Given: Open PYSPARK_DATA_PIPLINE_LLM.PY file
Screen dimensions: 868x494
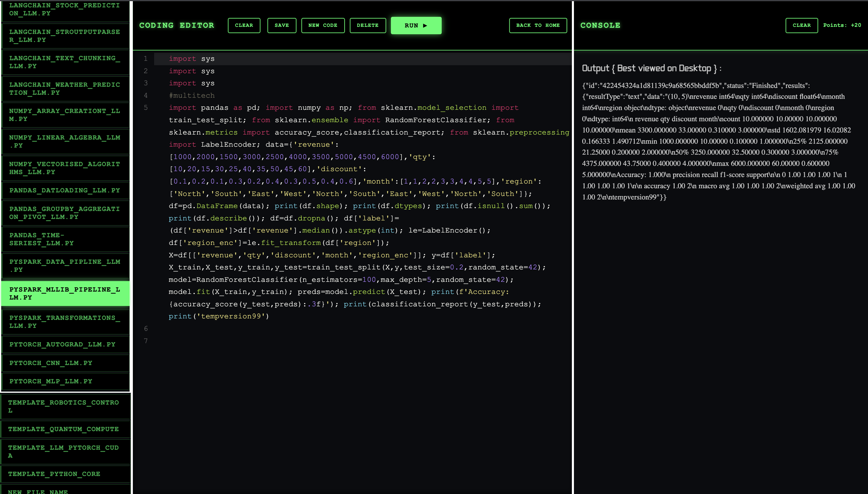Looking at the screenshot, I should click(66, 266).
